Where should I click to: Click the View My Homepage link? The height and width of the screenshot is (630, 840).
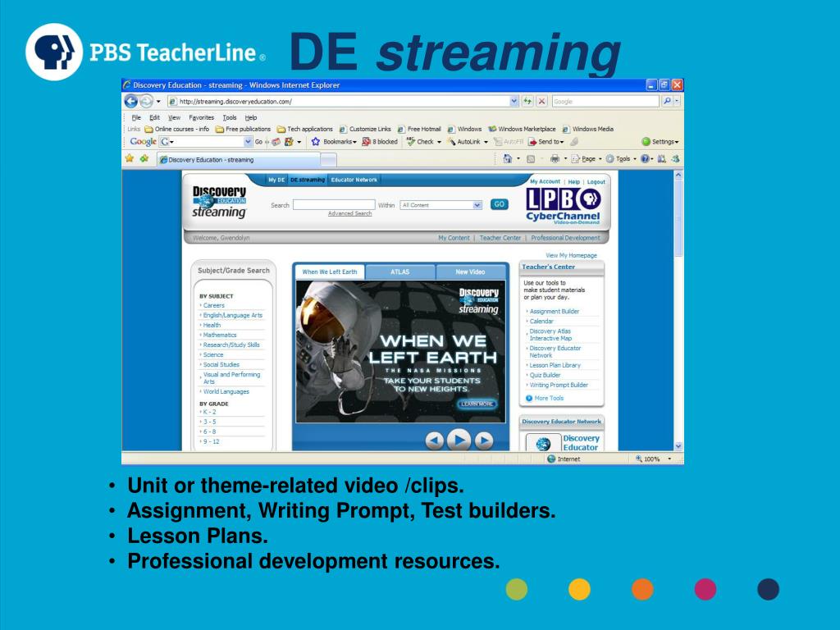(571, 256)
